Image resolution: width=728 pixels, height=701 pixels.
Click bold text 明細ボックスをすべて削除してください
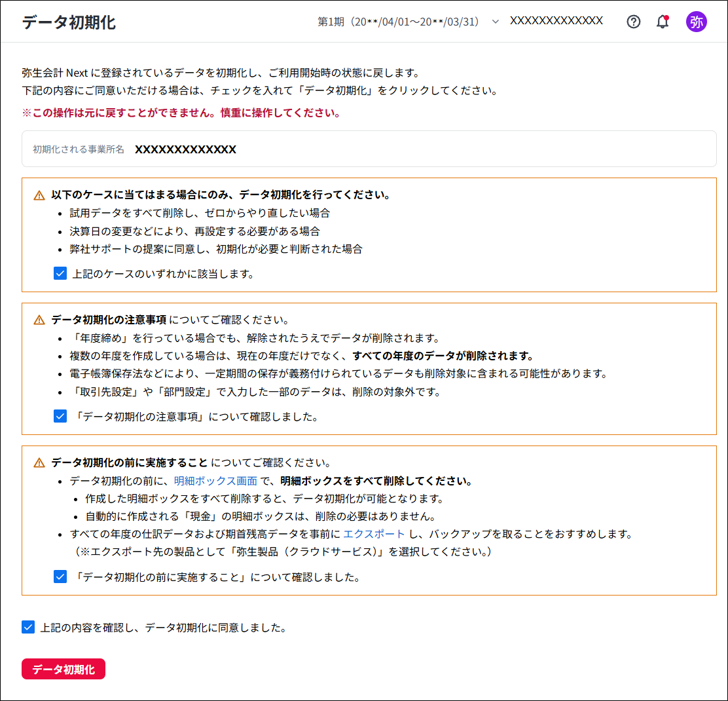click(376, 481)
